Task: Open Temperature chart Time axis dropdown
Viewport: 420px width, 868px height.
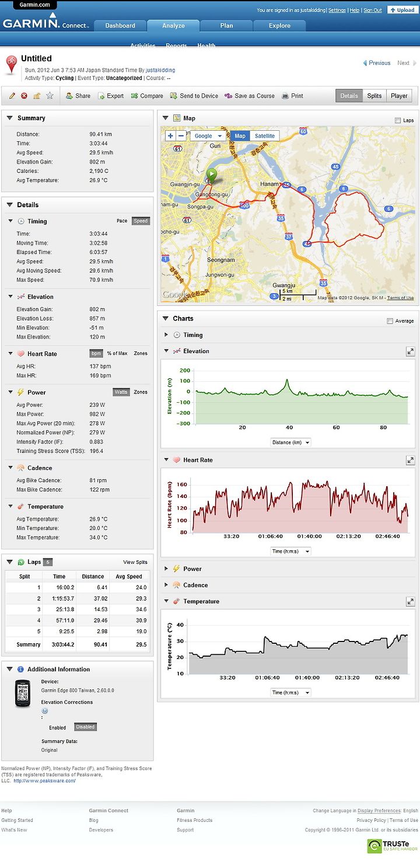Action: click(290, 693)
